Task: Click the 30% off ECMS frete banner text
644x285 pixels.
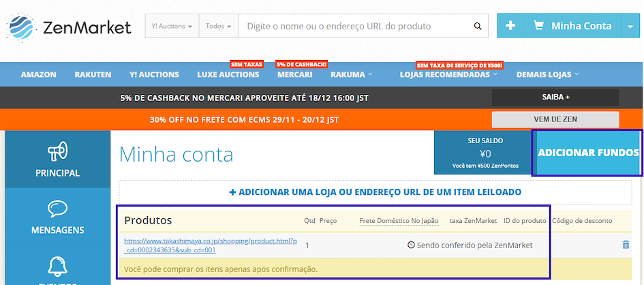Action: tap(245, 120)
